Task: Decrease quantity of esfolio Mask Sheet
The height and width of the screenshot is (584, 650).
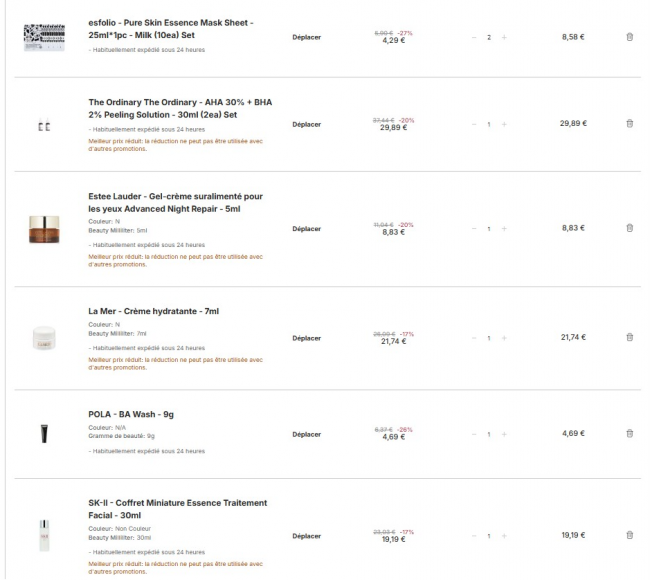Action: pos(474,37)
